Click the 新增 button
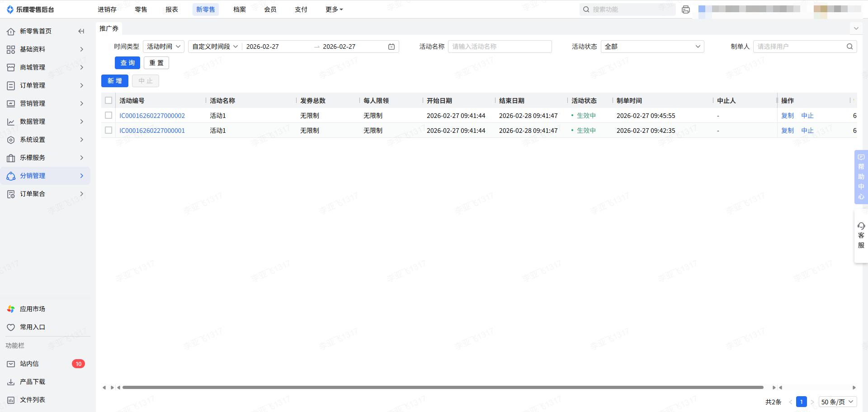Image resolution: width=868 pixels, height=412 pixels. pyautogui.click(x=115, y=81)
